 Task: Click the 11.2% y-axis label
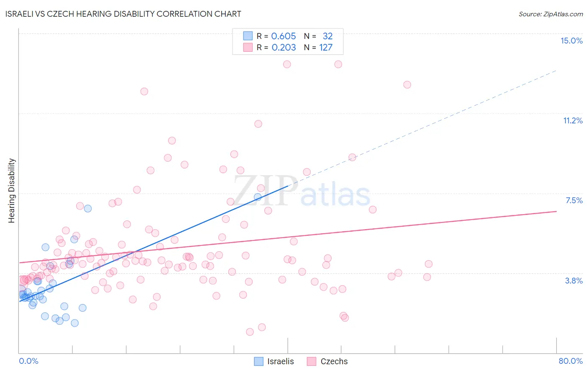tap(573, 120)
